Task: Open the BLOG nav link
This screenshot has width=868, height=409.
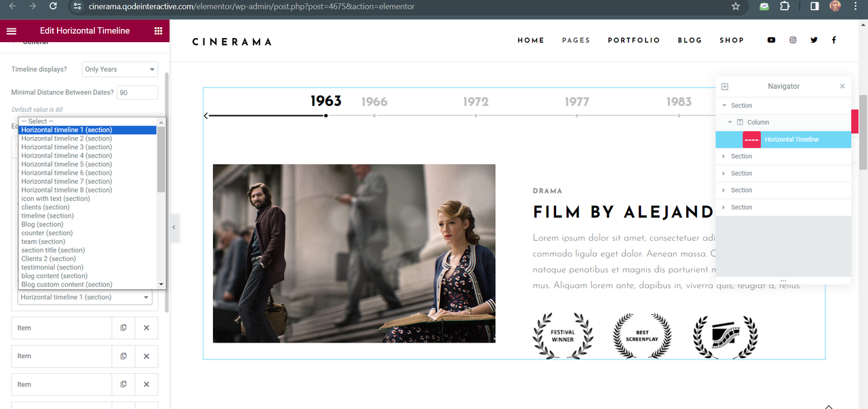Action: 690,40
